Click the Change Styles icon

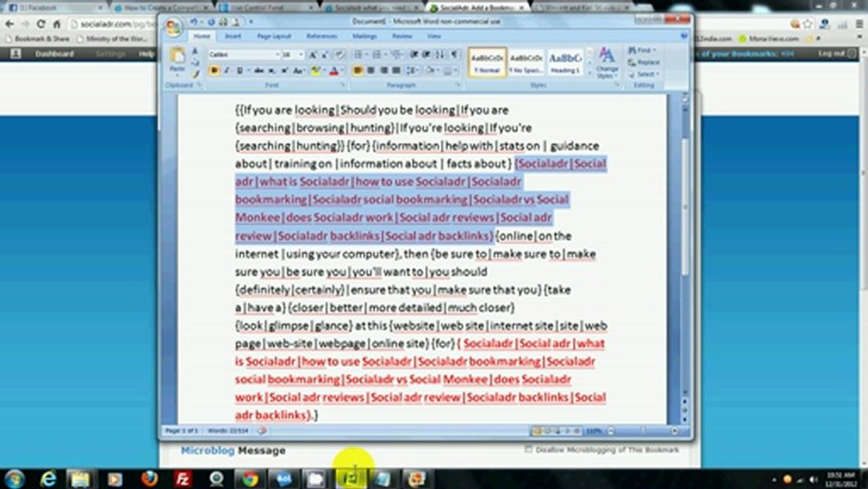(607, 63)
